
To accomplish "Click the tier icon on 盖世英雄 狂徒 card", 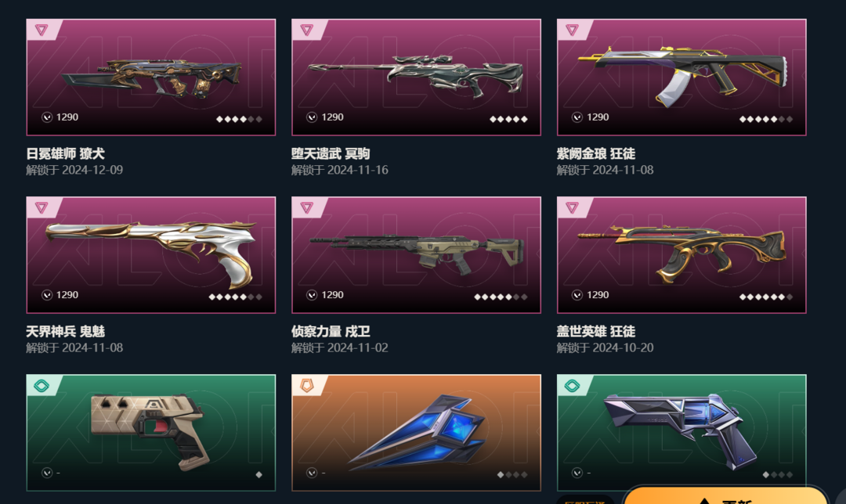I will pyautogui.click(x=573, y=207).
